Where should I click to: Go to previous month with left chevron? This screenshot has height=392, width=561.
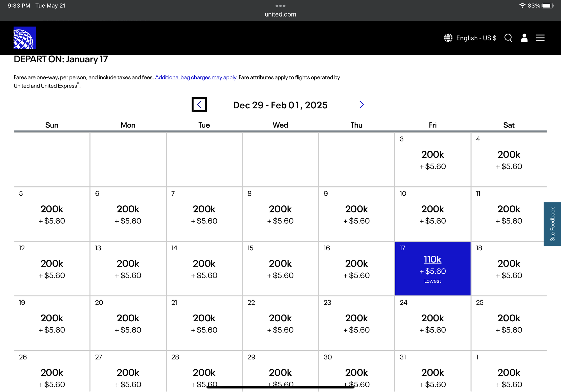199,105
